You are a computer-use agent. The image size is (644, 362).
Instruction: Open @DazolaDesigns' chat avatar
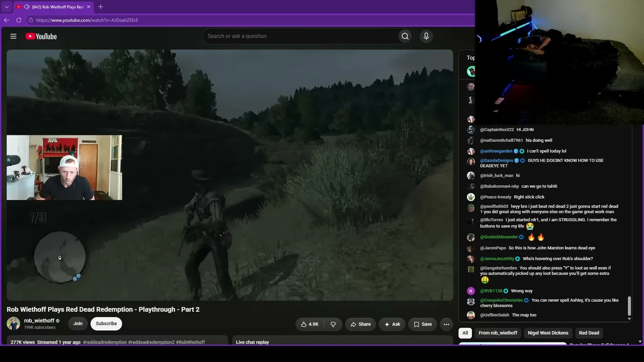click(471, 161)
